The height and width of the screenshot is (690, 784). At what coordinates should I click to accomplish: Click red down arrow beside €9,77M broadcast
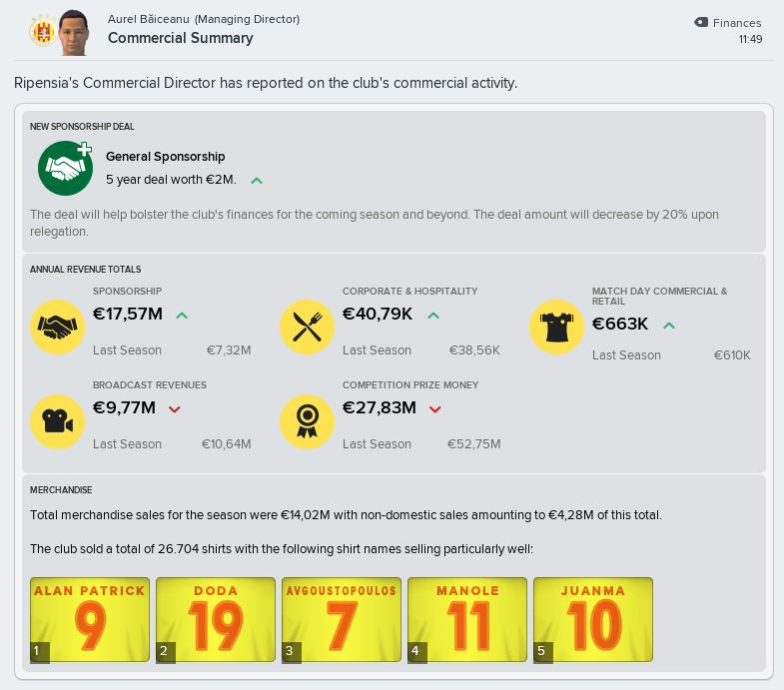click(x=174, y=409)
